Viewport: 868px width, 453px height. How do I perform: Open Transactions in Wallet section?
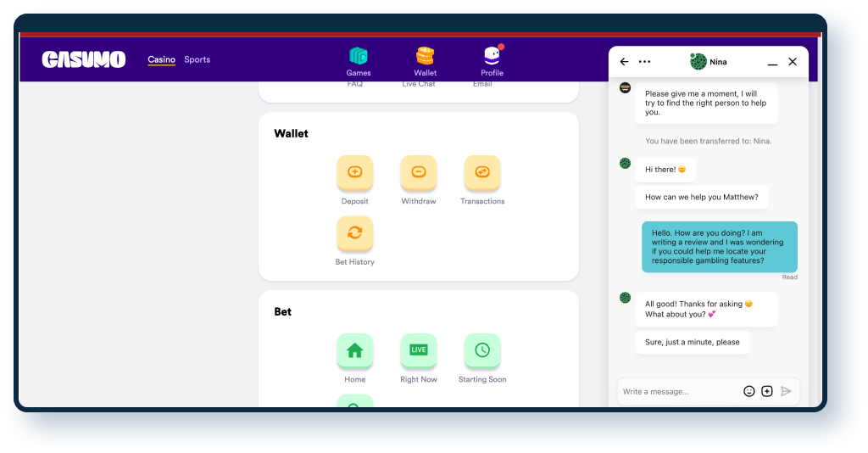(481, 172)
